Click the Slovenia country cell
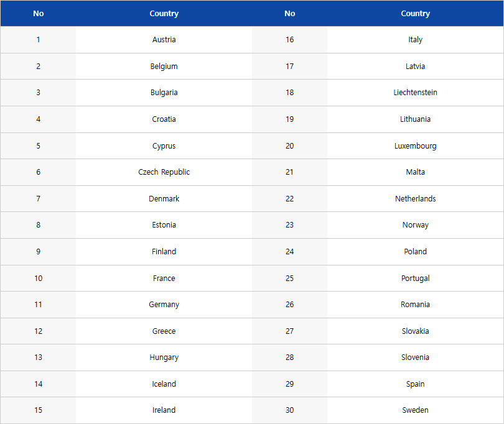The height and width of the screenshot is (424, 504). (x=415, y=357)
